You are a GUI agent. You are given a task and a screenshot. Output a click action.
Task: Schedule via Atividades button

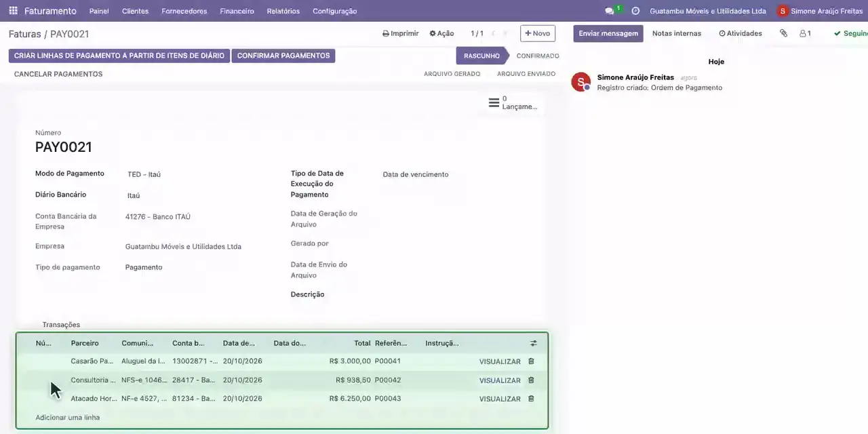pos(741,33)
